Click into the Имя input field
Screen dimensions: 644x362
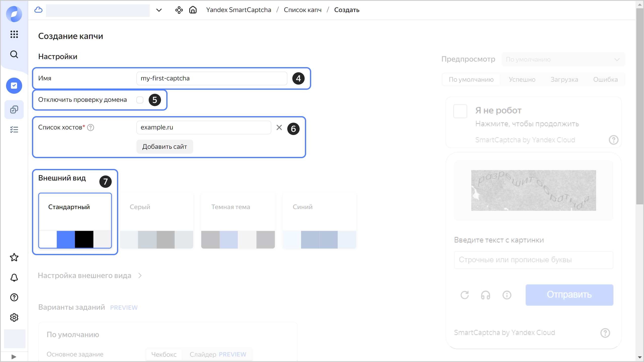pyautogui.click(x=212, y=78)
